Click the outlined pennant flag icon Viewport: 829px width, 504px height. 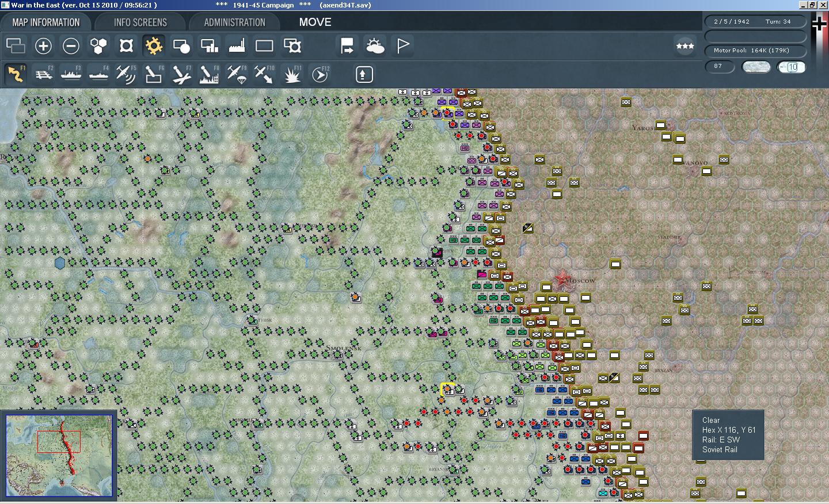click(x=402, y=45)
